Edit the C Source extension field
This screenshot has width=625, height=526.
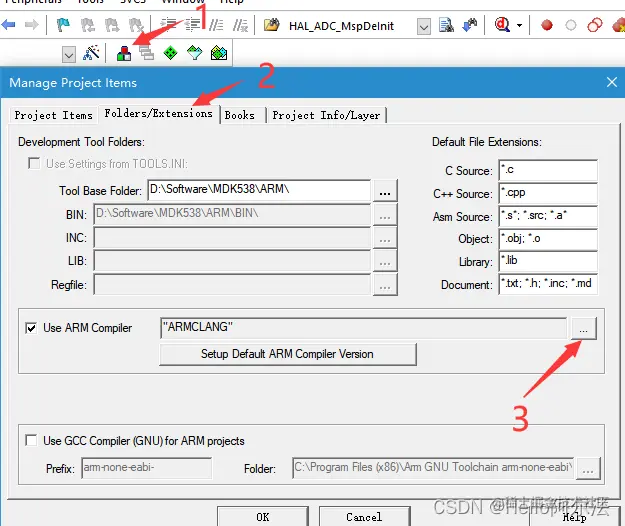[x=548, y=170]
